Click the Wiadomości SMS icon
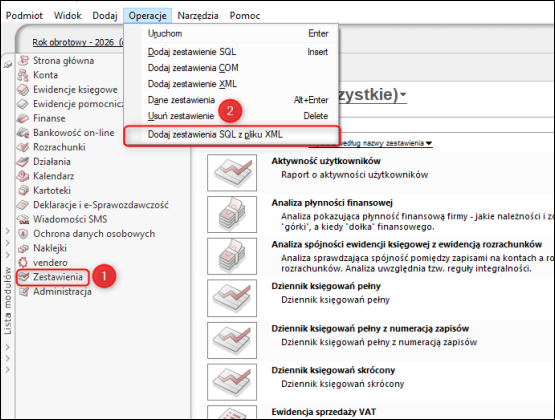 tap(23, 219)
